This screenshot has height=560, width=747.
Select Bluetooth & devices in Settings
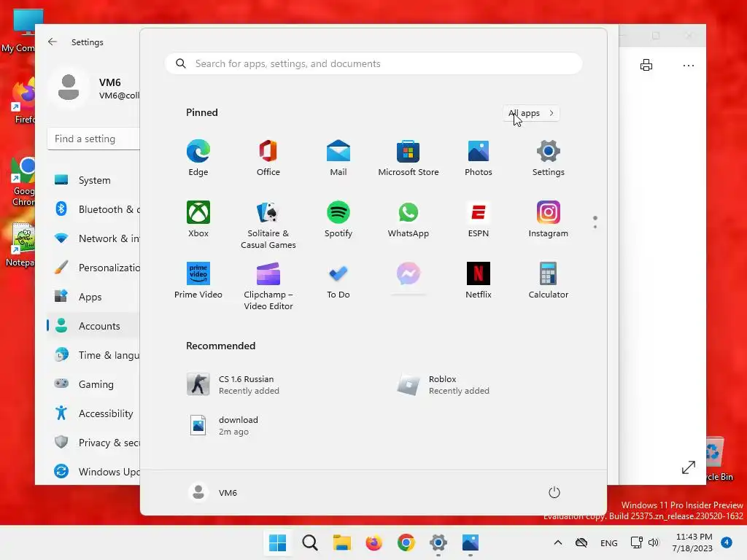click(94, 209)
